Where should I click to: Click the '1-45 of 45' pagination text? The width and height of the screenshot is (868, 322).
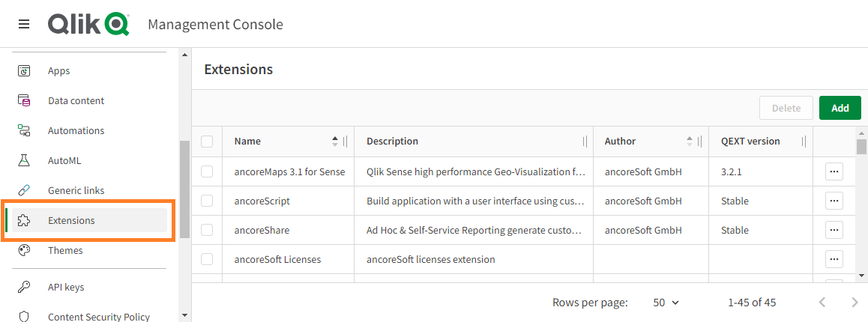[x=753, y=303]
